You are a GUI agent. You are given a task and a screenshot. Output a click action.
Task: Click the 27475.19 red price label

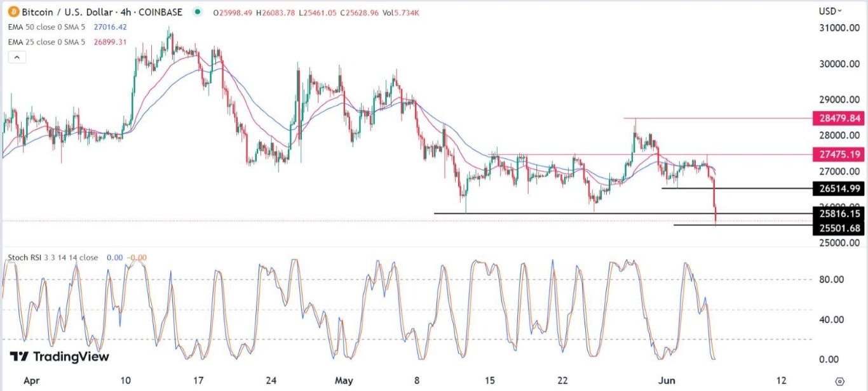tap(838, 154)
